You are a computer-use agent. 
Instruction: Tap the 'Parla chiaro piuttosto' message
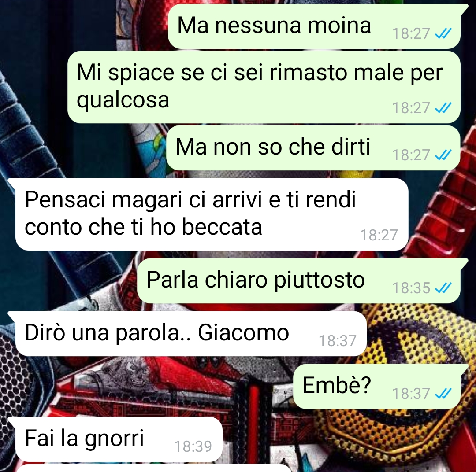pyautogui.click(x=299, y=281)
